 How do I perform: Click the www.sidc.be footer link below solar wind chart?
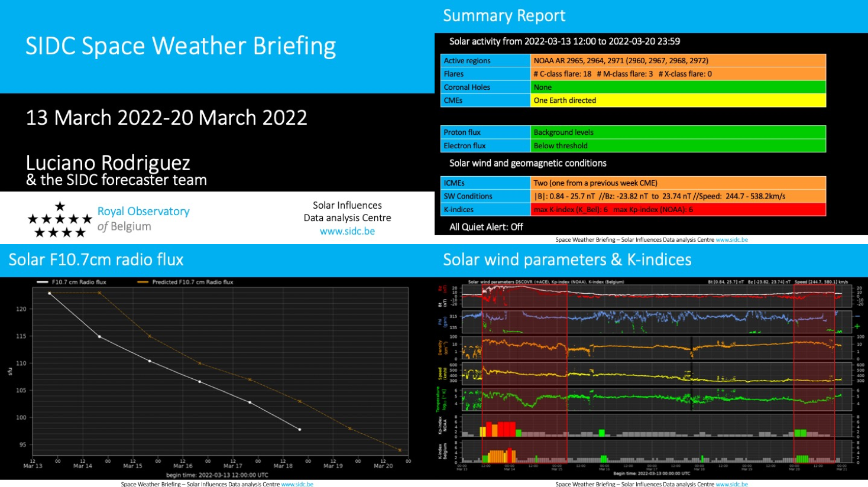tap(731, 484)
